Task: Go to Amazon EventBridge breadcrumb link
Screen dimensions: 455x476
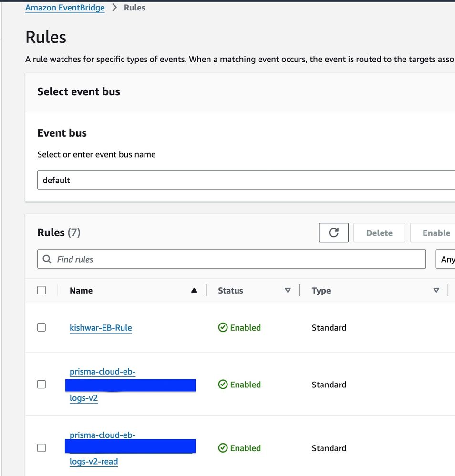Action: point(65,8)
